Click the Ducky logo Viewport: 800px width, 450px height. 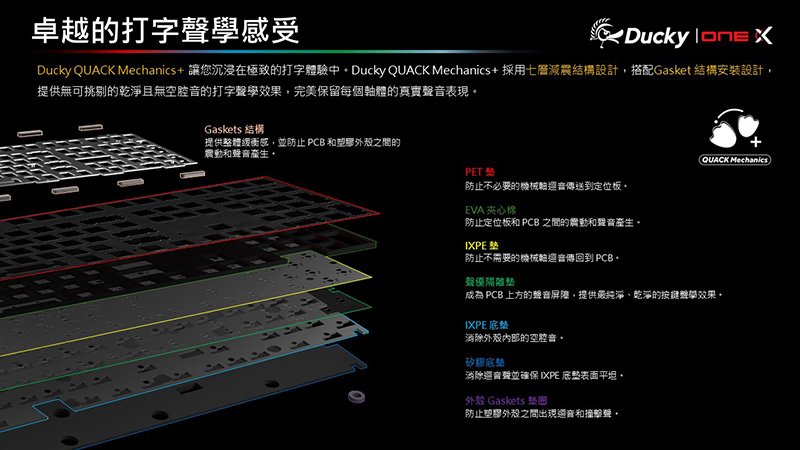coord(639,34)
